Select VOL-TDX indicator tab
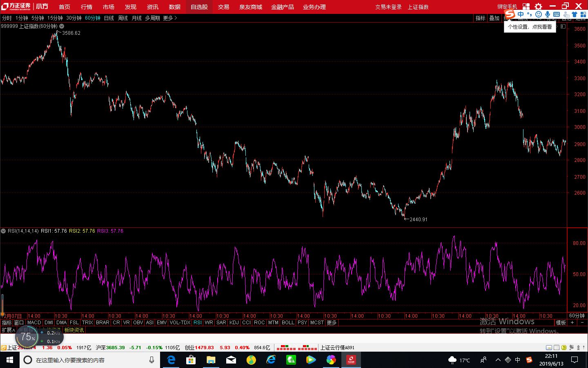This screenshot has height=368, width=588. click(x=180, y=323)
